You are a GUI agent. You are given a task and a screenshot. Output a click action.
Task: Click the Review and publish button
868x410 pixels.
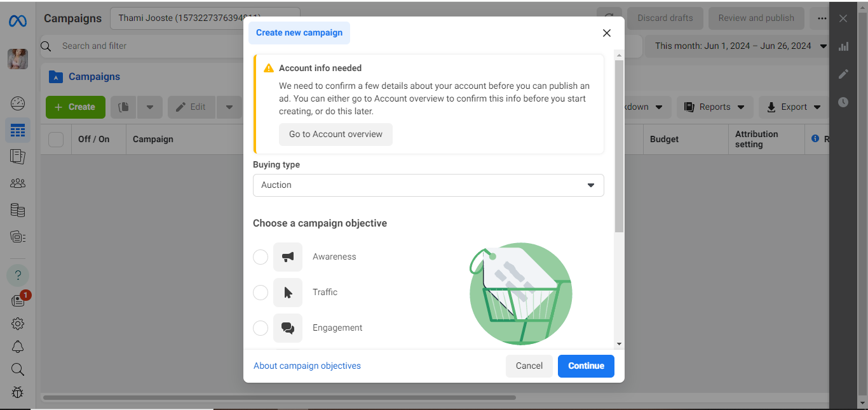pos(756,18)
